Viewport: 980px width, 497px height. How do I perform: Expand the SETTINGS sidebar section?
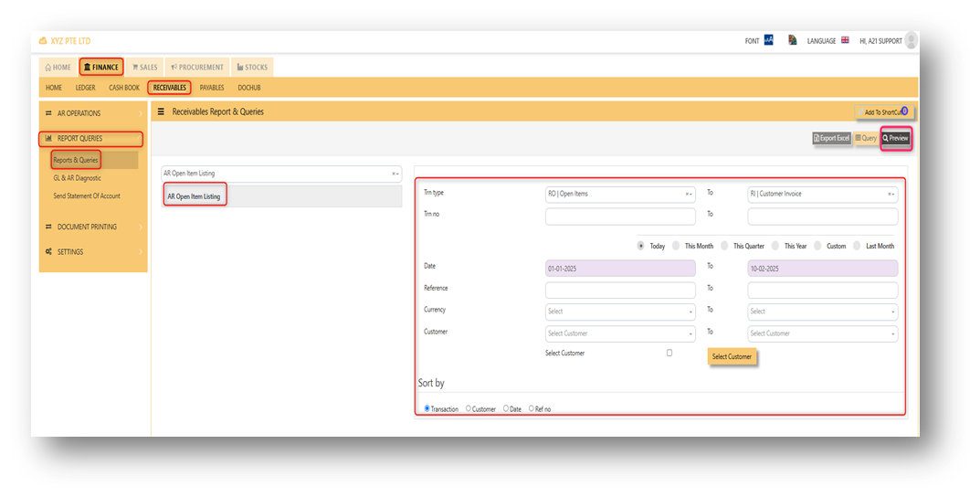[x=93, y=252]
